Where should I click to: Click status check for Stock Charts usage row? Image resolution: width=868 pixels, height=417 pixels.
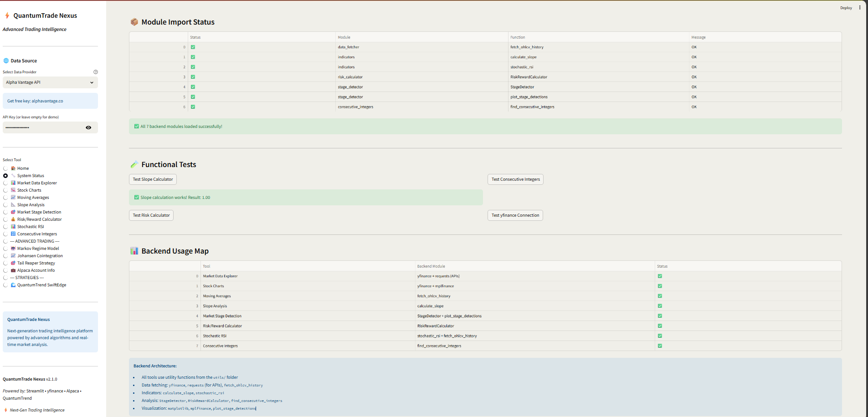660,286
